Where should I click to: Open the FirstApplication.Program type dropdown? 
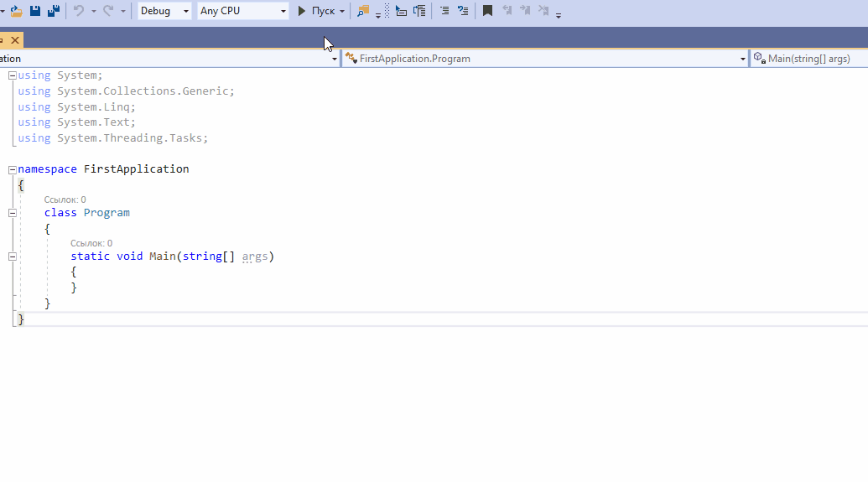pyautogui.click(x=544, y=59)
